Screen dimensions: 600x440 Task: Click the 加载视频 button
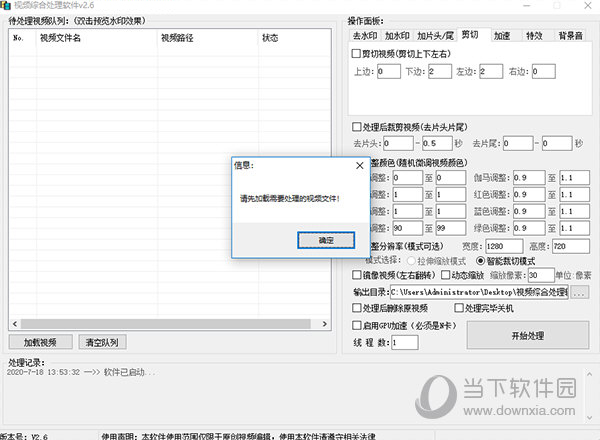pyautogui.click(x=40, y=342)
